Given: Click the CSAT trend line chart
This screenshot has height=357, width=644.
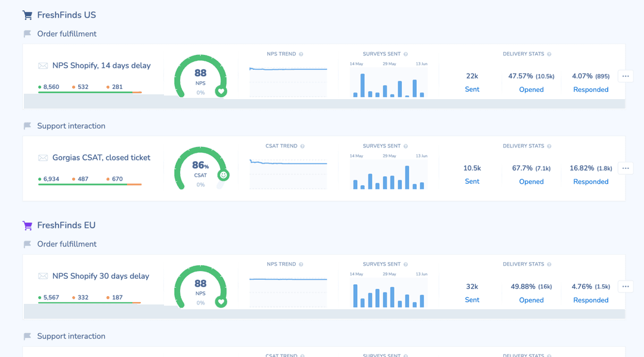Looking at the screenshot, I should point(289,173).
